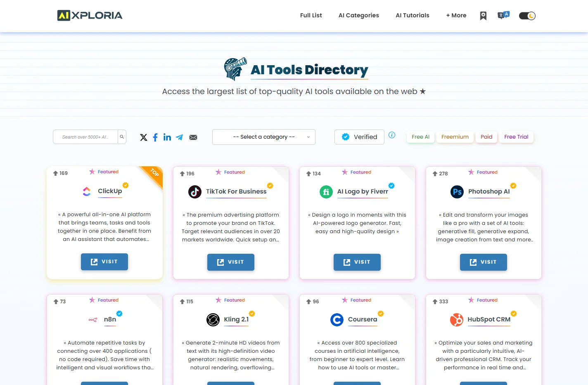Screen dimensions: 588x385
Task: Filter by Free Trial tag
Action: coord(516,137)
